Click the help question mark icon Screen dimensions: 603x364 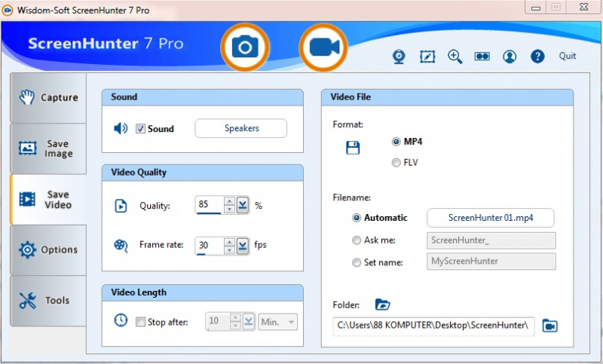click(537, 57)
